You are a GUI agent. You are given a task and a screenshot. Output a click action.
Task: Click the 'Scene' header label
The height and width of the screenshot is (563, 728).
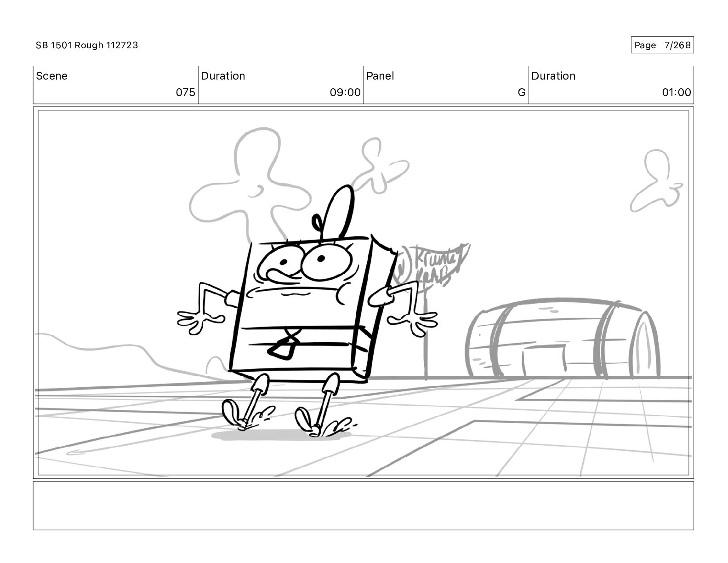tap(51, 76)
